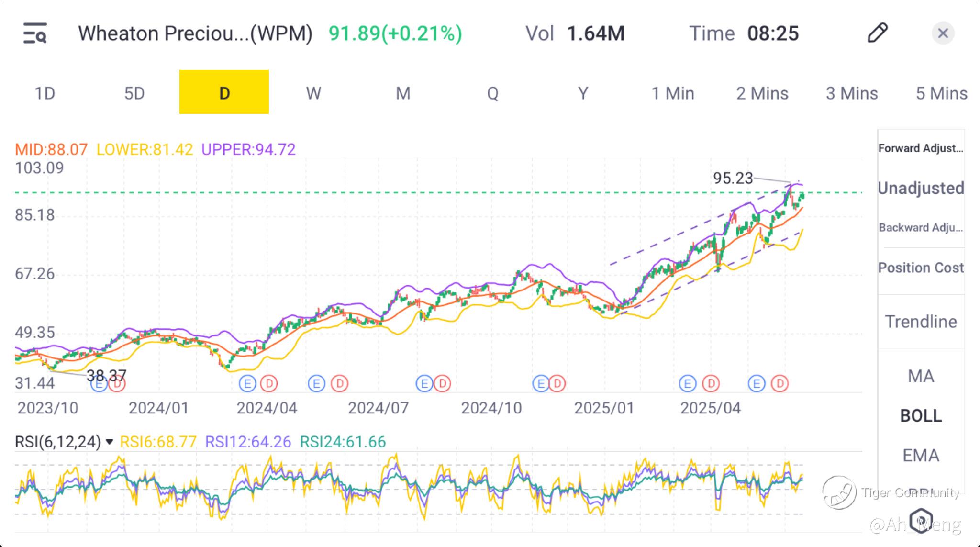980x547 pixels.
Task: Select the monthly M timeframe tab
Action: [x=403, y=93]
